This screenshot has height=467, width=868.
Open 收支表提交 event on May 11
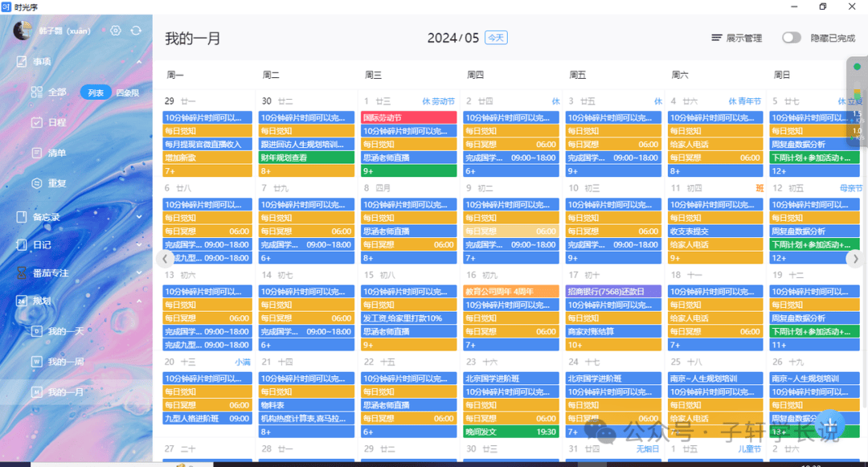pyautogui.click(x=715, y=231)
